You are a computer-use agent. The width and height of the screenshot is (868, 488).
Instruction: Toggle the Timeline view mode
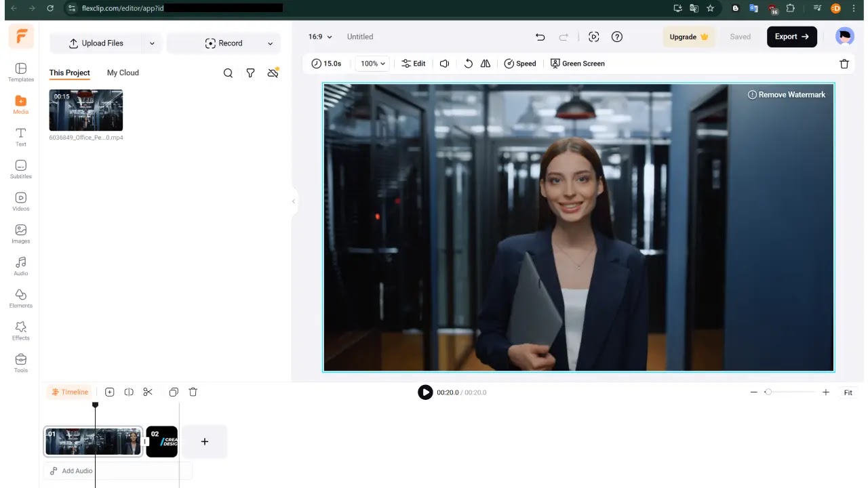tap(71, 392)
